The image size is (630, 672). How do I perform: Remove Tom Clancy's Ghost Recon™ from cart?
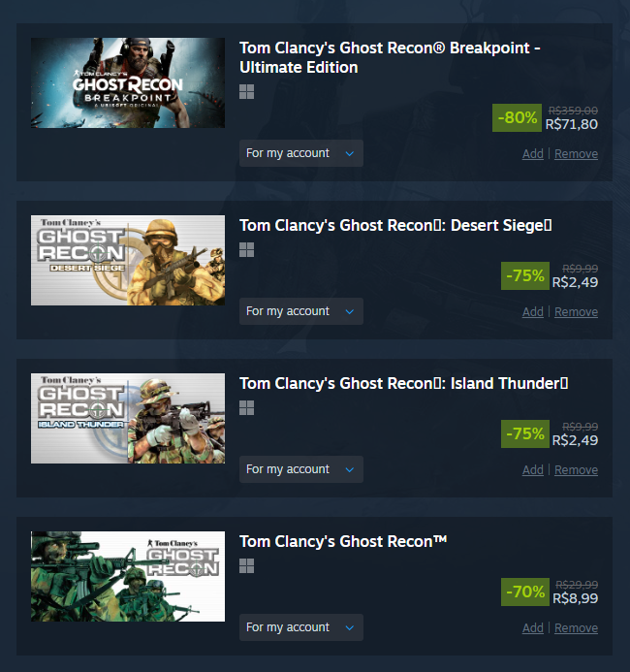[576, 628]
